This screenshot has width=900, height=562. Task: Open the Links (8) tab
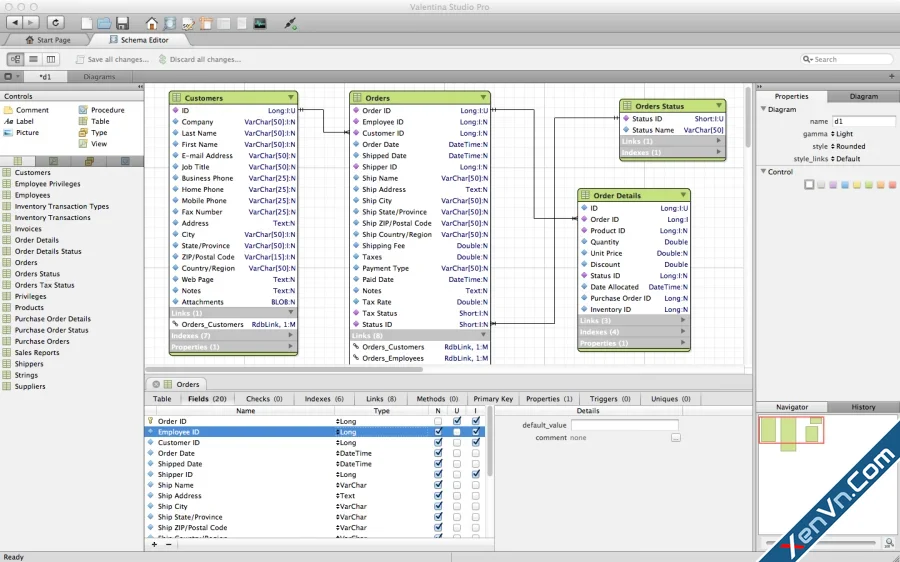(x=381, y=398)
